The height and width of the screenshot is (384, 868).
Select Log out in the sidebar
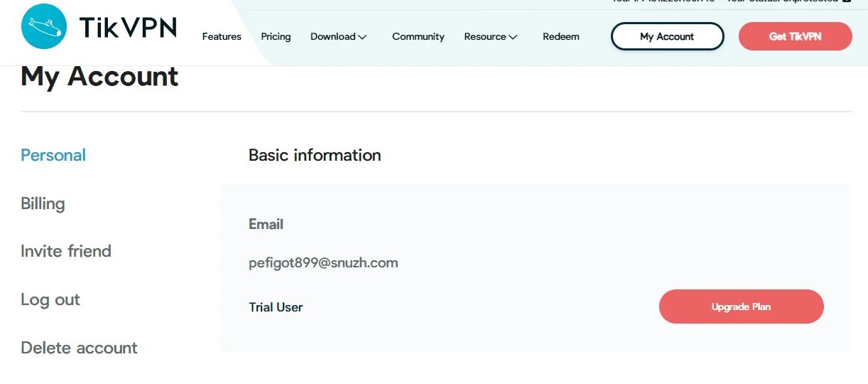(50, 299)
